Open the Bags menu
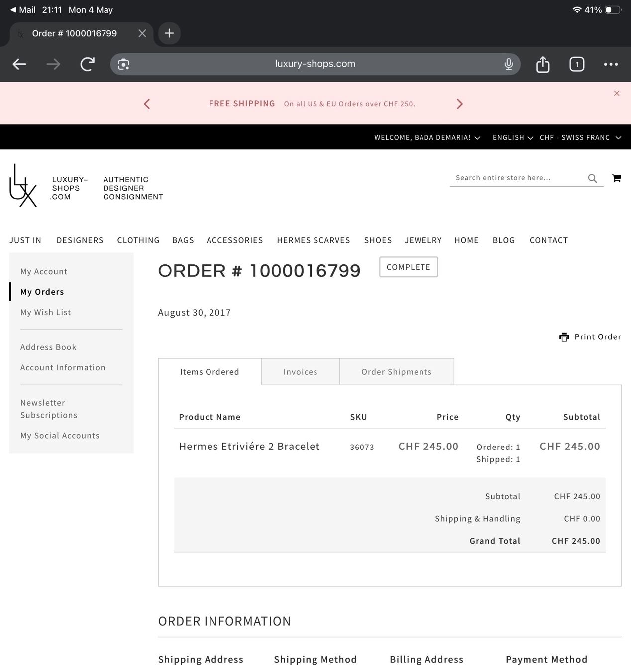Screen dimensions: 631x672 183,240
